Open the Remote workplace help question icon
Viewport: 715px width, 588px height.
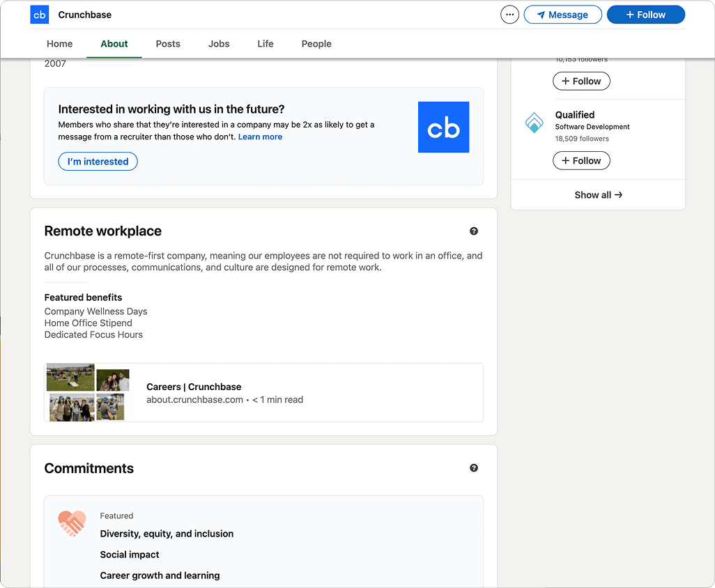pos(474,231)
